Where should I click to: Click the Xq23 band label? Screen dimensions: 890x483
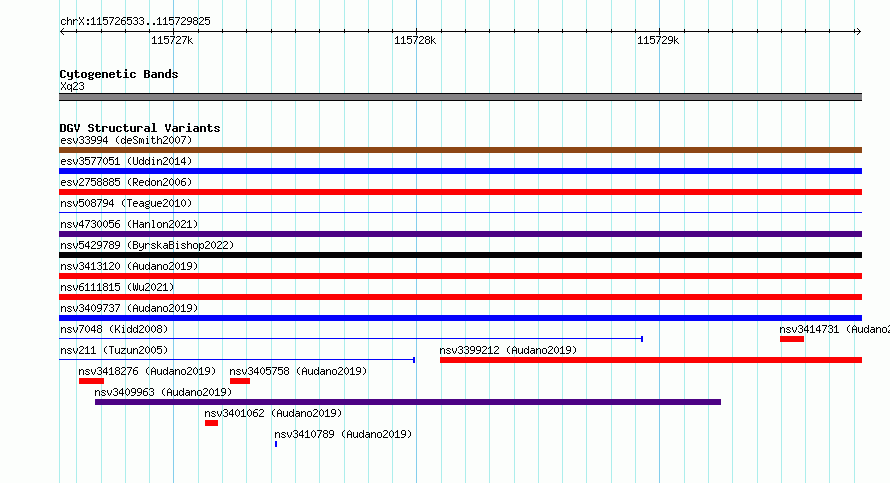point(72,86)
